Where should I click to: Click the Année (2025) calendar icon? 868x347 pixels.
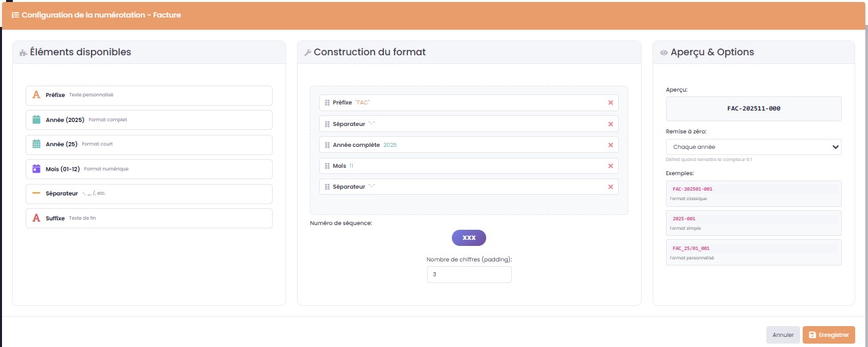pos(36,120)
